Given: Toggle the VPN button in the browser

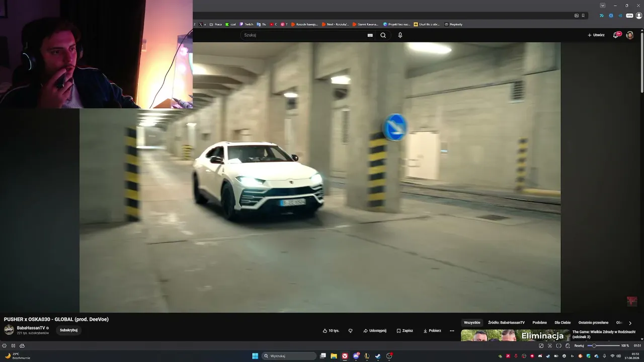Looking at the screenshot, I should pos(629,16).
